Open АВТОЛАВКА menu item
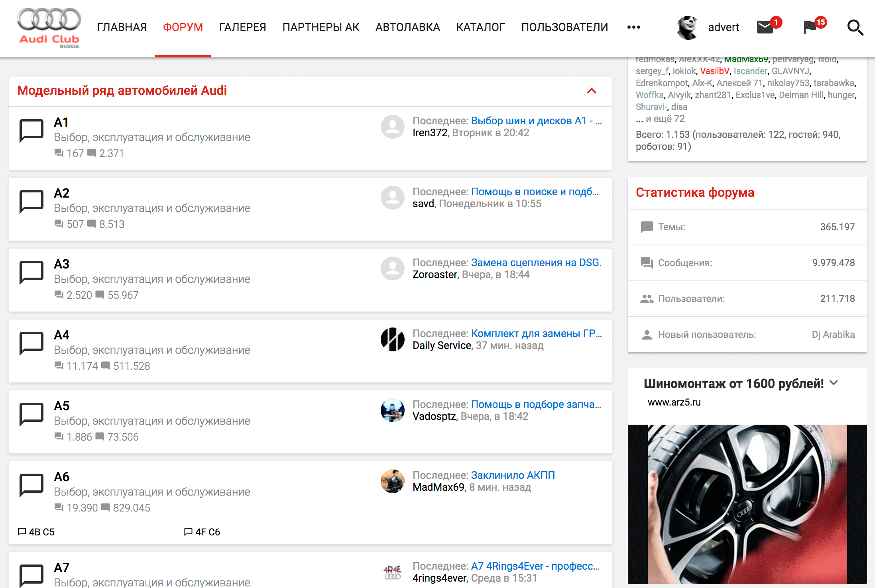875x588 pixels. (x=408, y=27)
